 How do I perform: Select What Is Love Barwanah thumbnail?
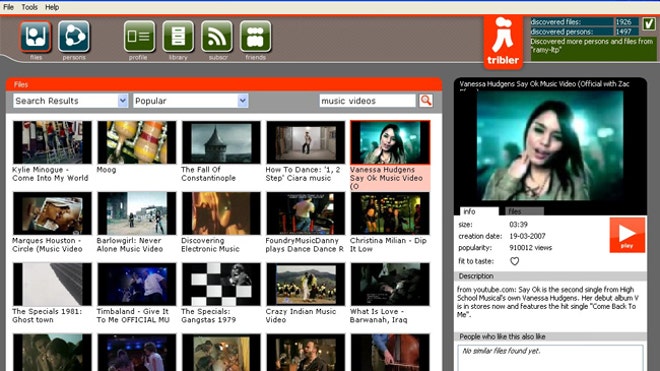point(390,284)
